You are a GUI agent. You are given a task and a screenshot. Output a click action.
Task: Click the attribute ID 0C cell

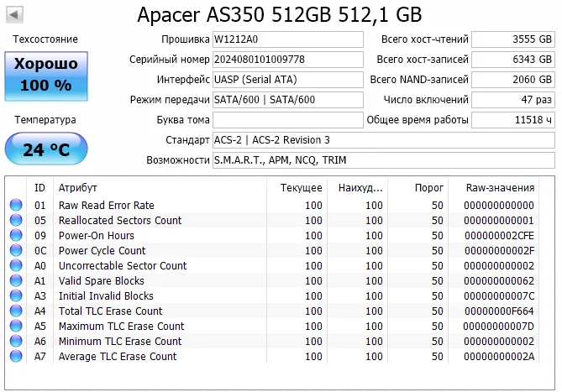tap(40, 251)
